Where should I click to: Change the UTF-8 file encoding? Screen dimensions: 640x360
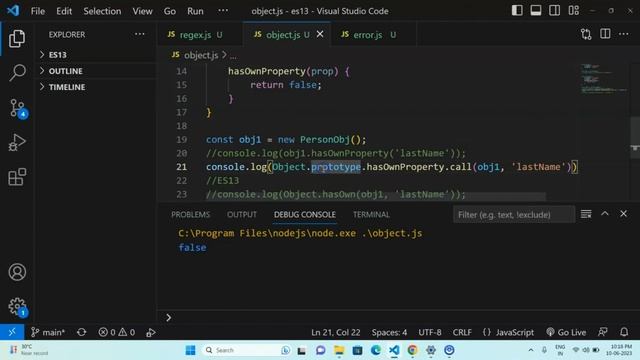430,332
